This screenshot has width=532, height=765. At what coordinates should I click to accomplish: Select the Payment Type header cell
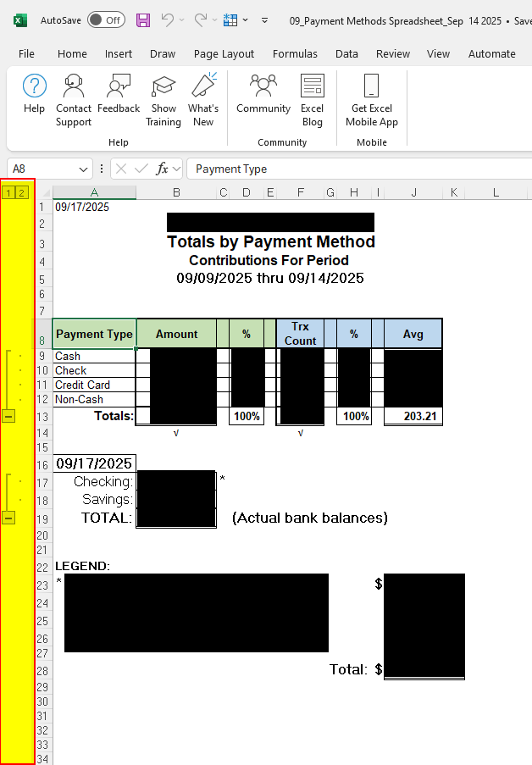pos(94,334)
